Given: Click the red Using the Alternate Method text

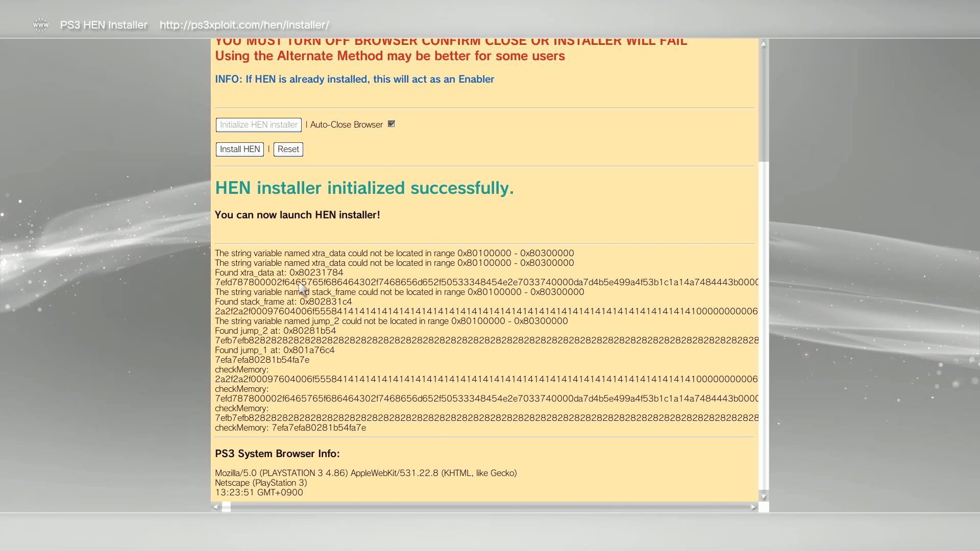Looking at the screenshot, I should (390, 56).
